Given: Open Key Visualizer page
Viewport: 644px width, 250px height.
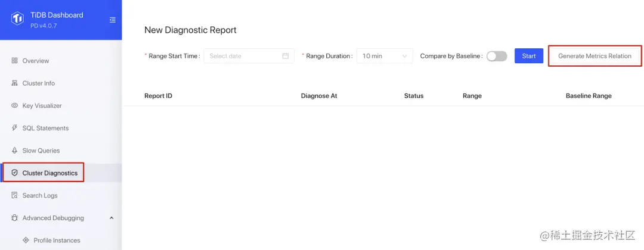Looking at the screenshot, I should (61, 106).
